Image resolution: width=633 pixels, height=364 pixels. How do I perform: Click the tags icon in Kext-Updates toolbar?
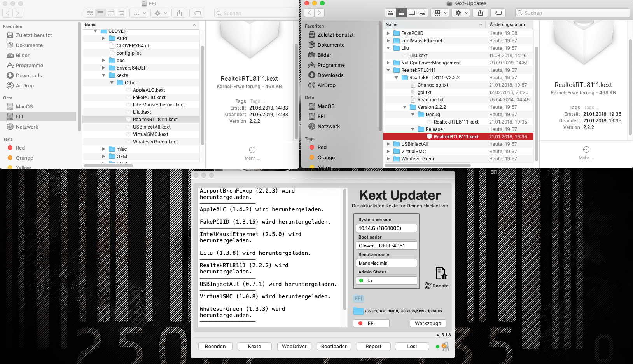pyautogui.click(x=498, y=13)
